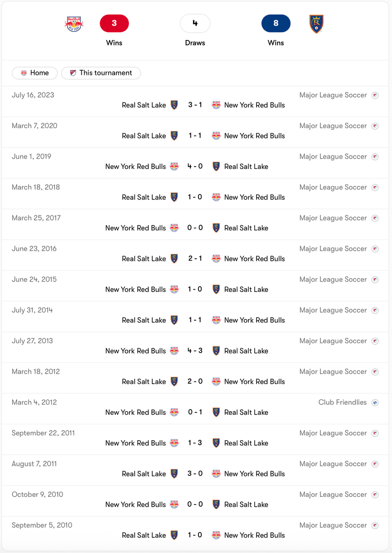Select the red 3 Wins badge
Screen dimensions: 392x553
[x=114, y=23]
